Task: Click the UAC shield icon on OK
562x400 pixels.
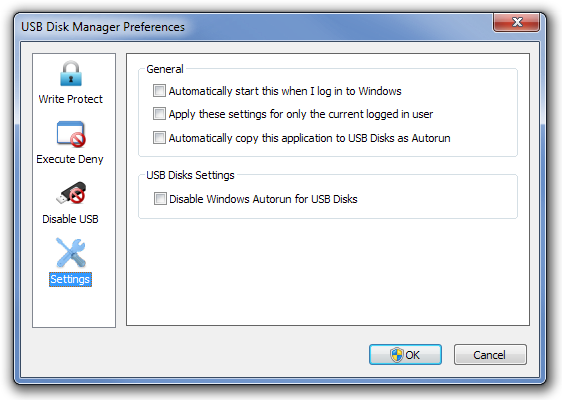Action: tap(396, 355)
